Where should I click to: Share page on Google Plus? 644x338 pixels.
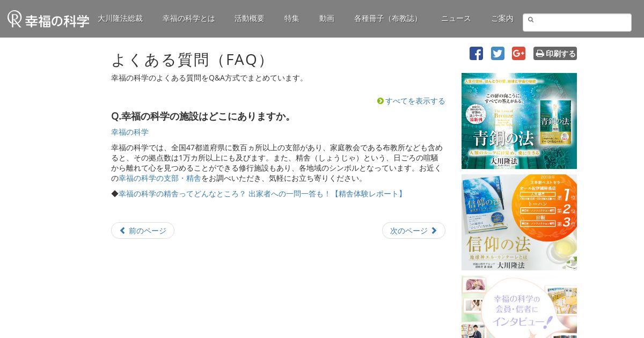(x=518, y=54)
